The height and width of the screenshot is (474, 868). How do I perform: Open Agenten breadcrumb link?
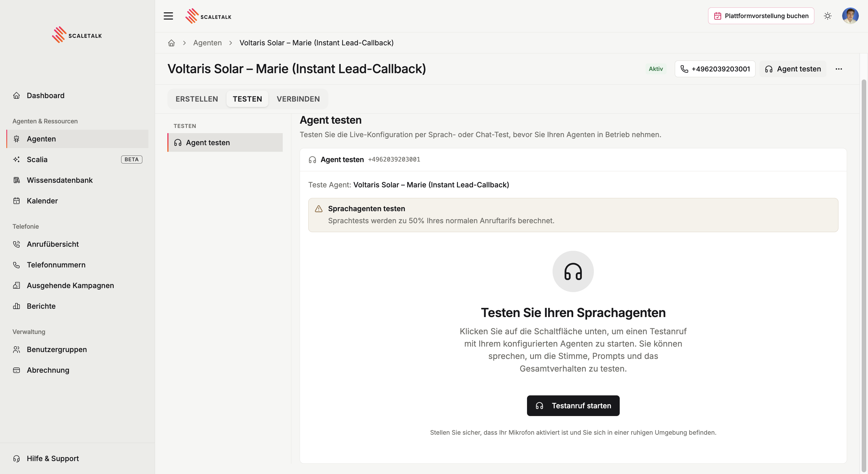point(207,43)
